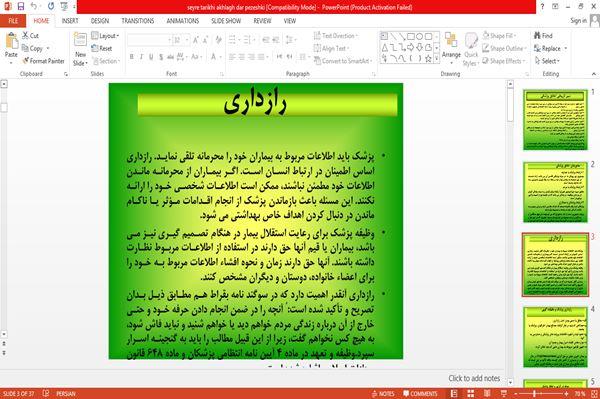Expand shapes gallery More arrow
600x399 pixels.
pos(436,58)
